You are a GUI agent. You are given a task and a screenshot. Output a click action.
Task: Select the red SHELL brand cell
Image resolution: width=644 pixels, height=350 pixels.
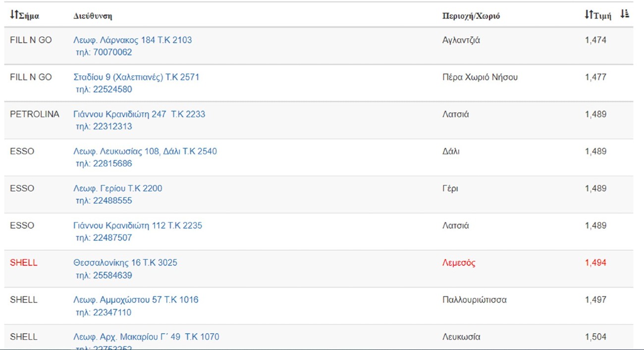coord(24,263)
